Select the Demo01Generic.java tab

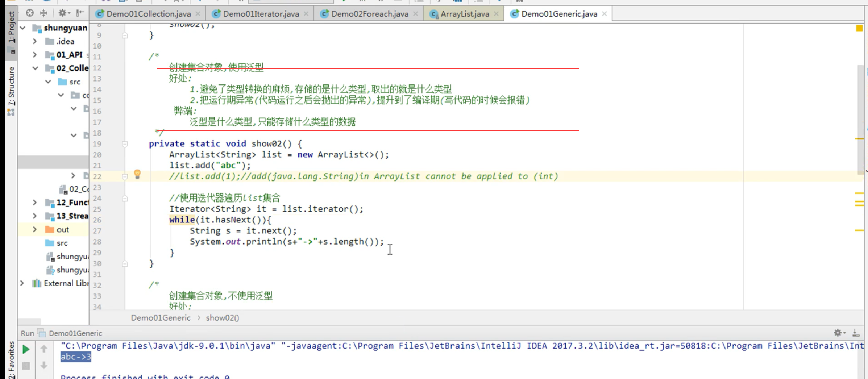tap(559, 14)
